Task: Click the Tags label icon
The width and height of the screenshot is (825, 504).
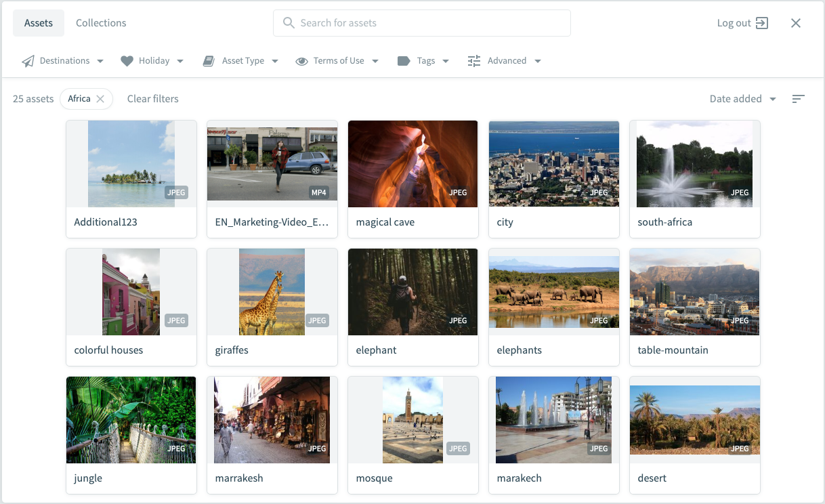Action: 404,61
